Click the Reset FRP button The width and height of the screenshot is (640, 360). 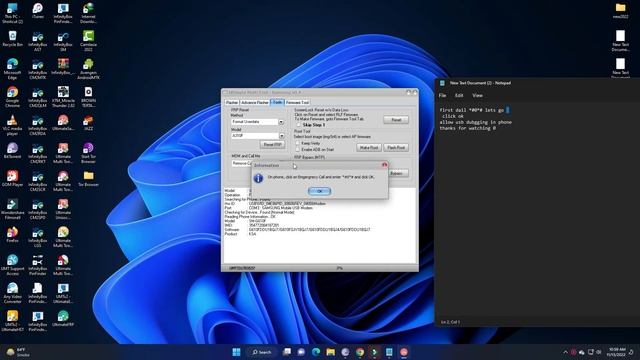pos(272,144)
